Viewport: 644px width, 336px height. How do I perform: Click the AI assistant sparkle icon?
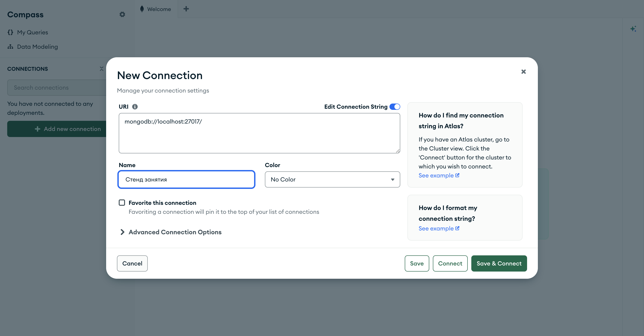point(633,29)
